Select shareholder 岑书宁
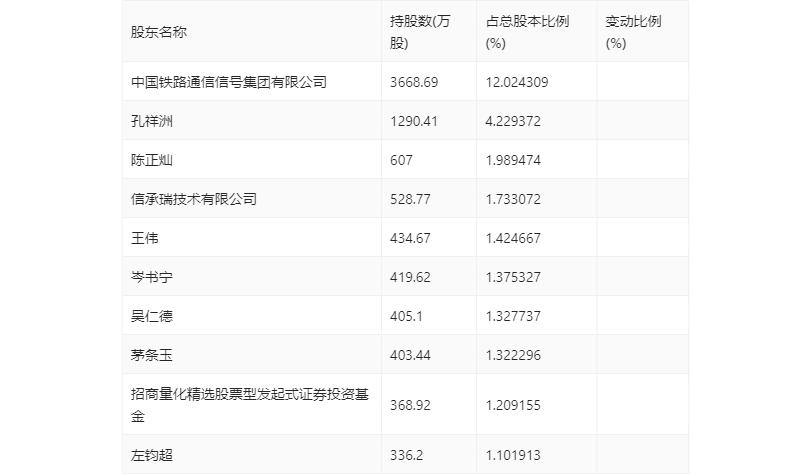 click(x=152, y=277)
